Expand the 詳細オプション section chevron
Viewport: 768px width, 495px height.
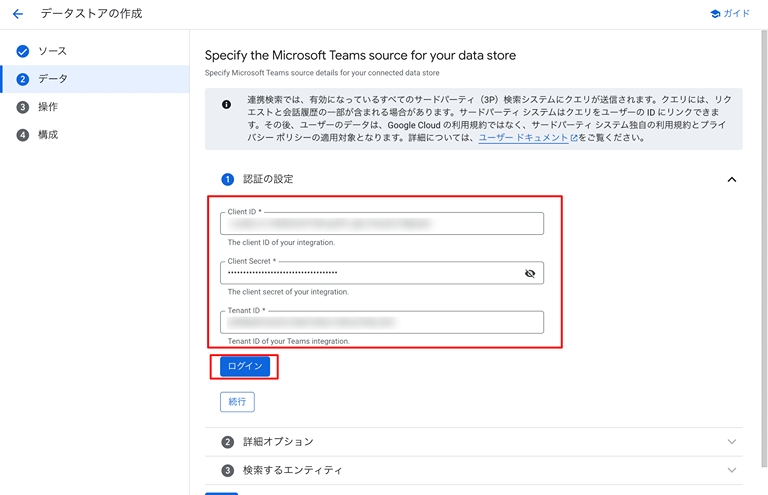click(732, 442)
